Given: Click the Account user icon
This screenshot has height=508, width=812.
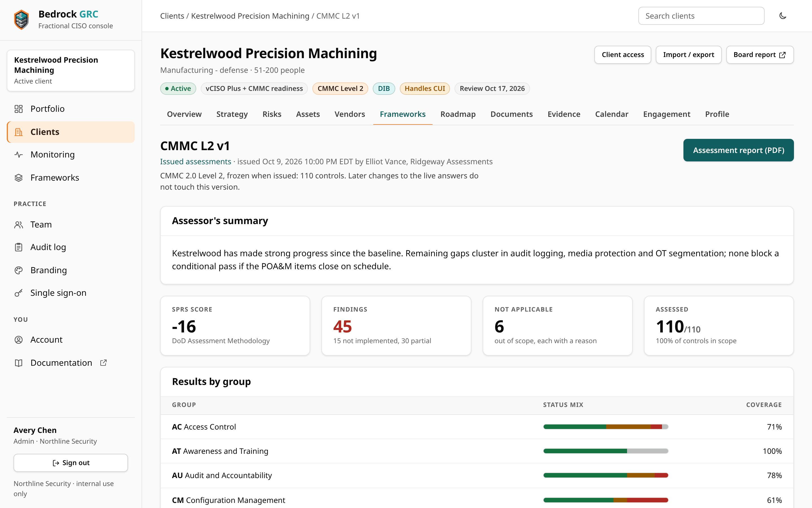Looking at the screenshot, I should [18, 340].
